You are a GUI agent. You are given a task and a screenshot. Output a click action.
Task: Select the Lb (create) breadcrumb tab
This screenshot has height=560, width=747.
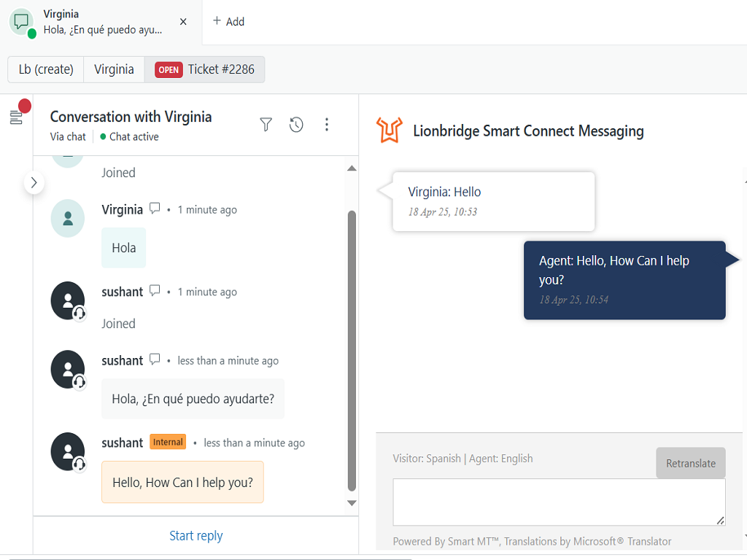point(46,69)
